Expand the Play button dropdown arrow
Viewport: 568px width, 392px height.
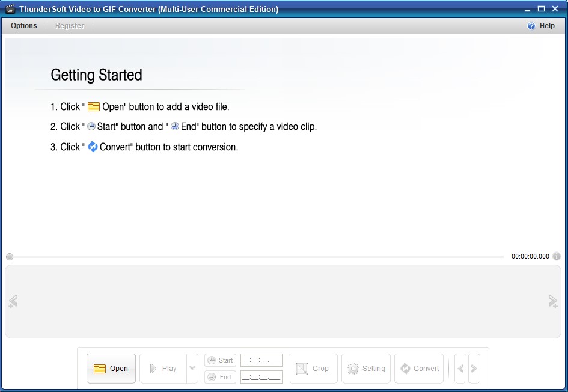pyautogui.click(x=192, y=369)
